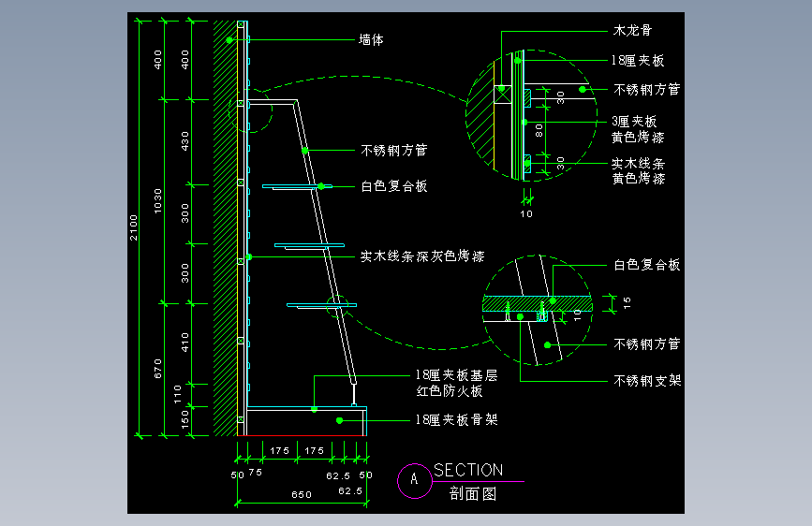
Task: Click the 150 base height dimension
Action: coord(185,420)
